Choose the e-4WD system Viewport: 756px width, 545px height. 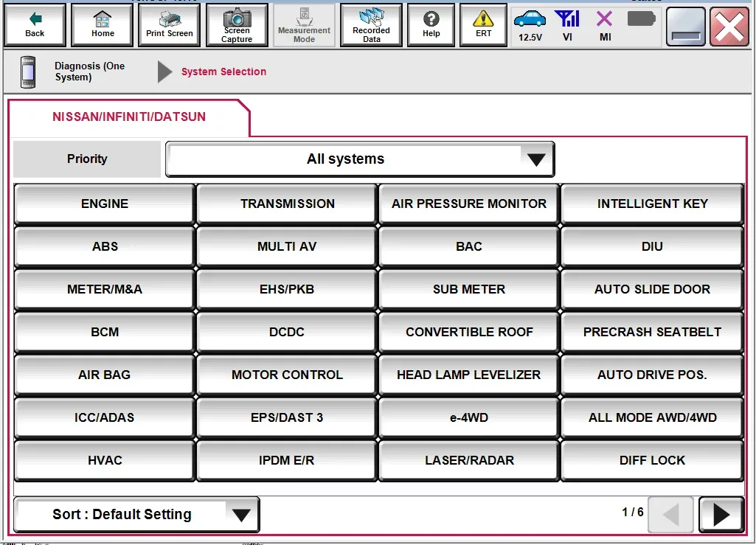469,417
